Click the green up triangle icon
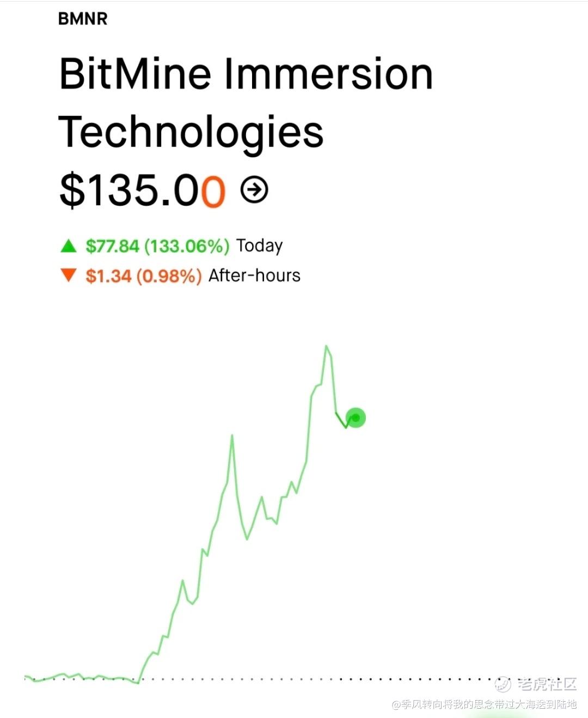This screenshot has width=588, height=718. (x=68, y=246)
